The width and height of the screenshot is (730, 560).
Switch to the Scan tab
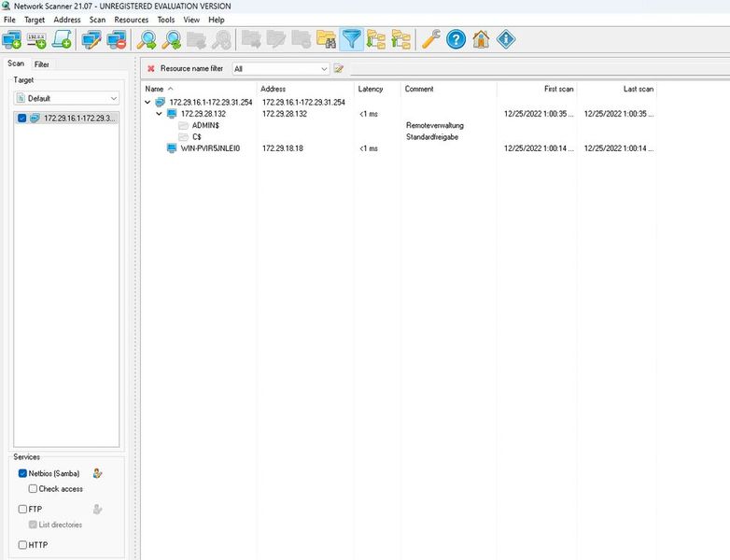click(16, 63)
